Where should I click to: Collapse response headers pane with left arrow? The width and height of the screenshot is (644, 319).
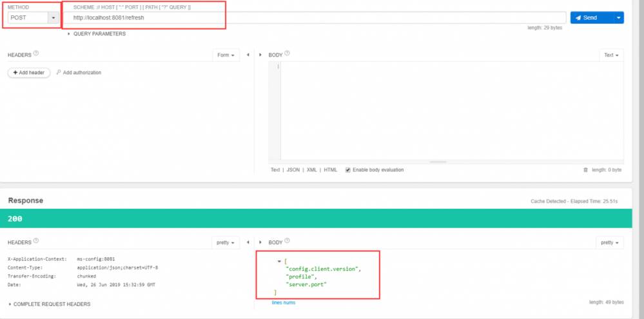pos(248,242)
